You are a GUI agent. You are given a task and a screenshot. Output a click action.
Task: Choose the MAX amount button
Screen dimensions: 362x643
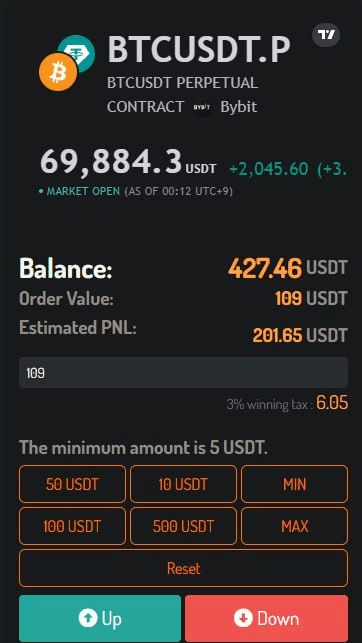[294, 526]
